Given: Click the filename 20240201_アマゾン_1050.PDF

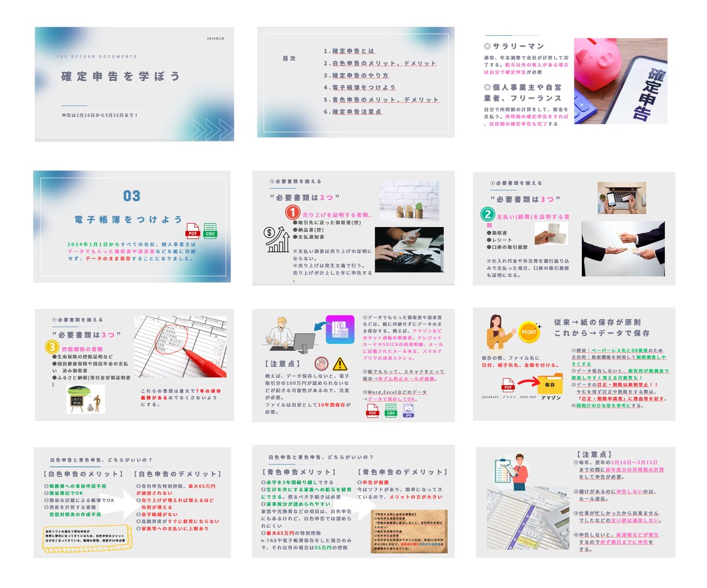Looking at the screenshot, I should pyautogui.click(x=509, y=397).
